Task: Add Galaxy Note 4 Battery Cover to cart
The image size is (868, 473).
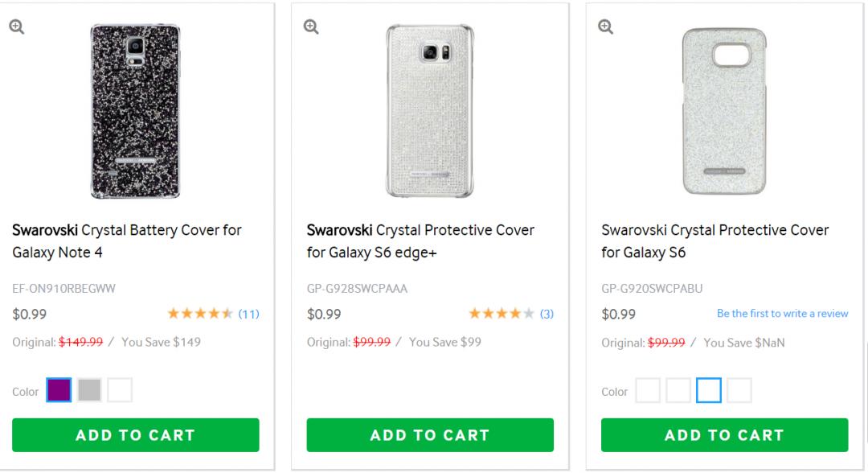Action: [x=136, y=435]
